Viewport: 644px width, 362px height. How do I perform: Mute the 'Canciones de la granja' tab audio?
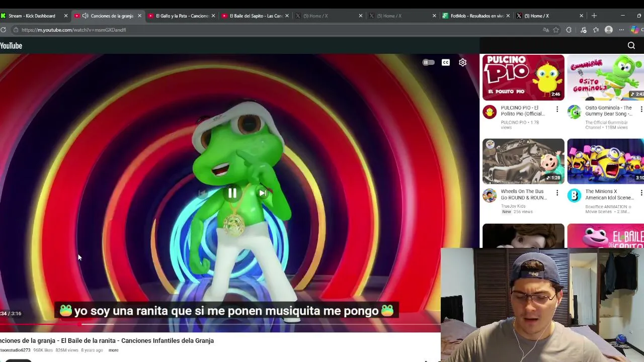[85, 16]
